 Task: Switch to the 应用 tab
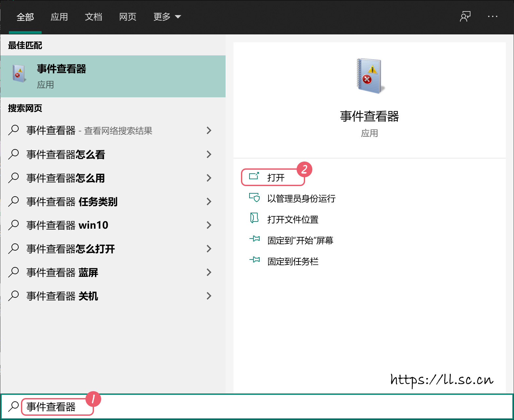click(x=59, y=17)
